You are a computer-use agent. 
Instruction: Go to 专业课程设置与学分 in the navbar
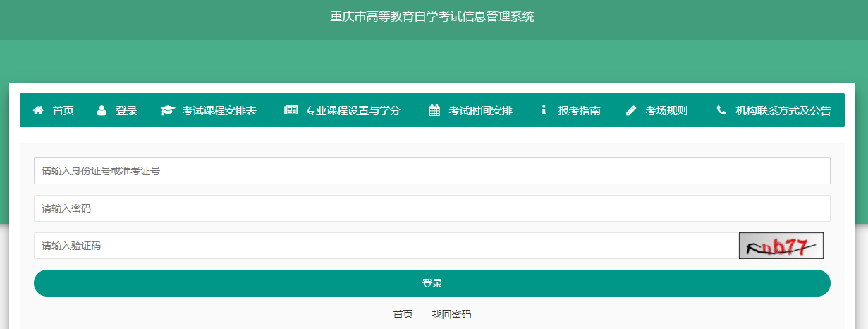353,111
